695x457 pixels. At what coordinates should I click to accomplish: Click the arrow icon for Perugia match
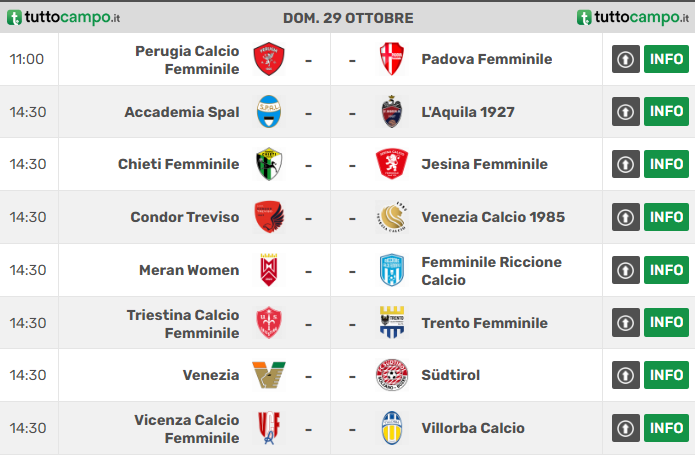tap(625, 59)
